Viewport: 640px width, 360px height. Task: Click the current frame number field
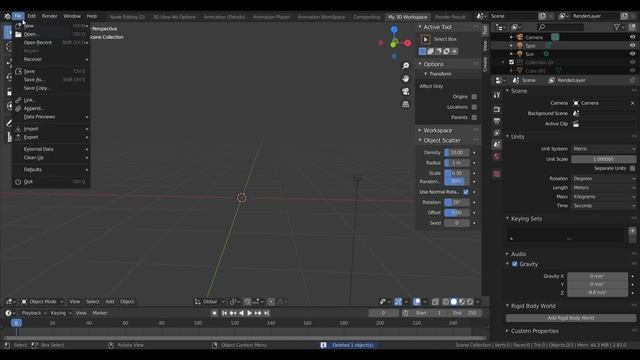[x=383, y=313]
